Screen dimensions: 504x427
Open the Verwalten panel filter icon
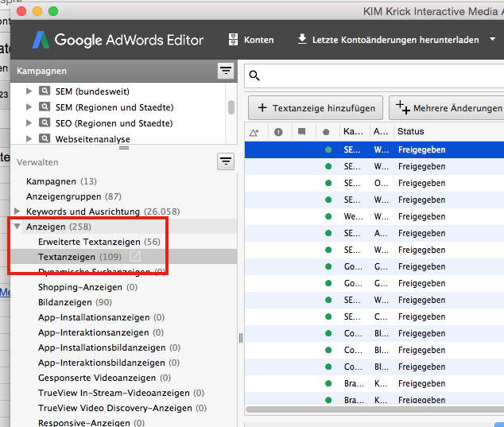point(226,161)
